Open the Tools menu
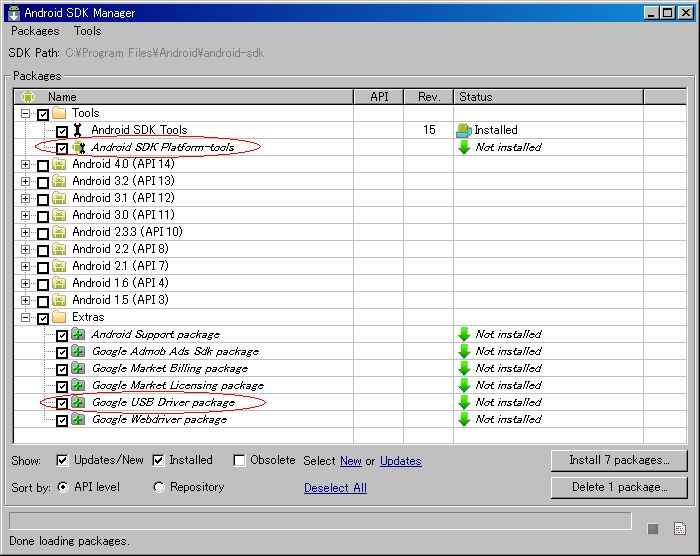This screenshot has width=700, height=556. tap(88, 31)
